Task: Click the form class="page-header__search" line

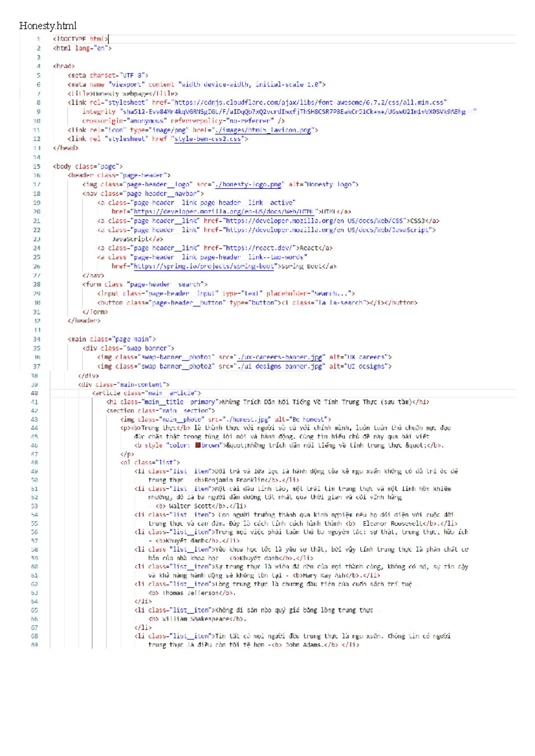Action: (145, 284)
